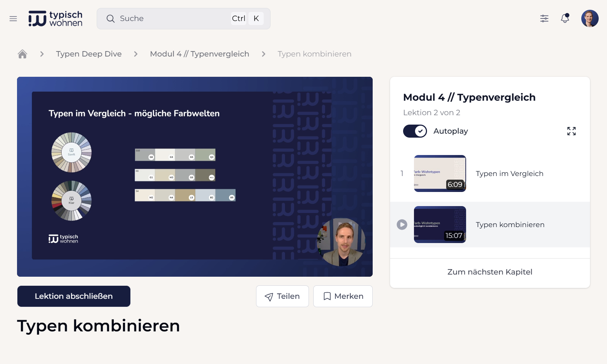Click the Typen im Vergleich lesson title
The image size is (607, 364).
coord(509,173)
